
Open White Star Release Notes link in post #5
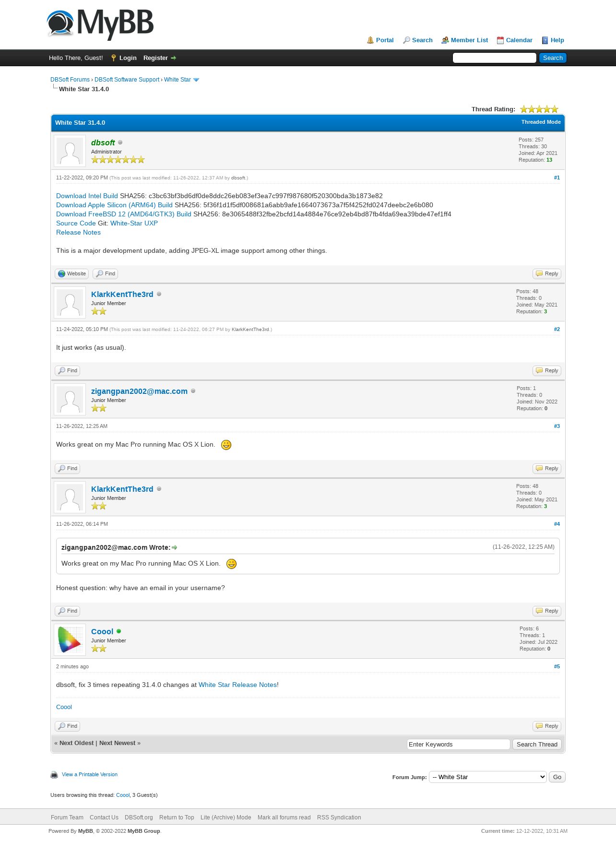tap(237, 685)
